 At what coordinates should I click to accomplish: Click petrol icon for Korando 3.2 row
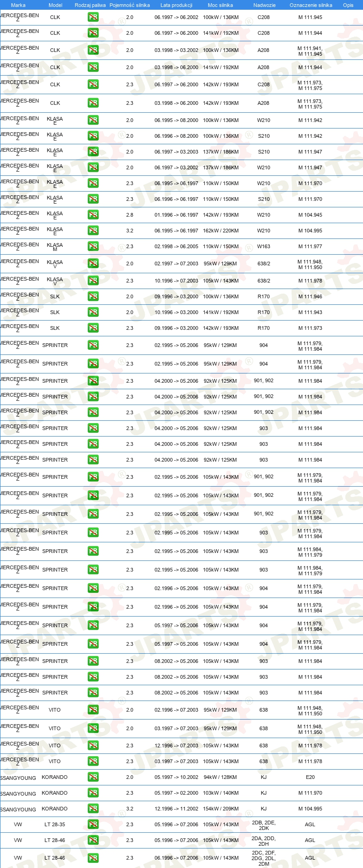[93, 809]
